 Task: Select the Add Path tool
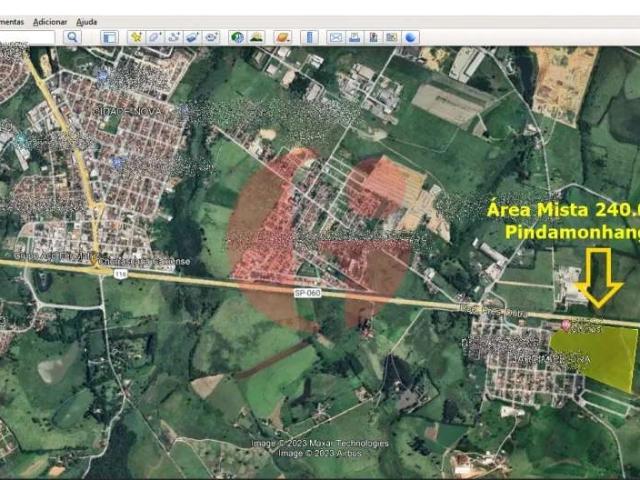coord(174,37)
